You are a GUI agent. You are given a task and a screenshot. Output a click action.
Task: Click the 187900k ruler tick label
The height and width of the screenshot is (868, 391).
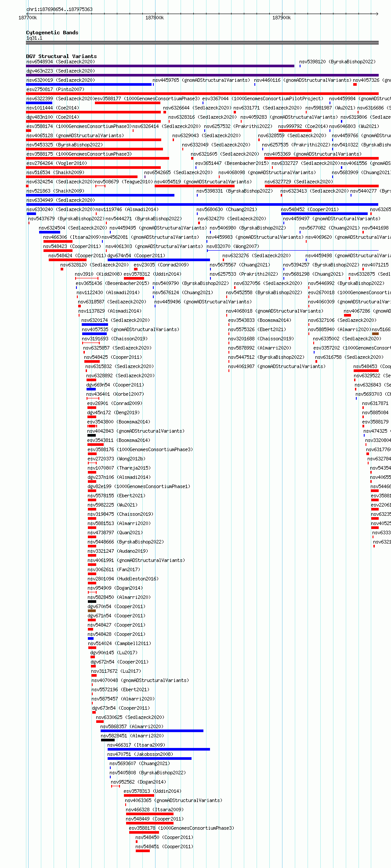pos(282,18)
